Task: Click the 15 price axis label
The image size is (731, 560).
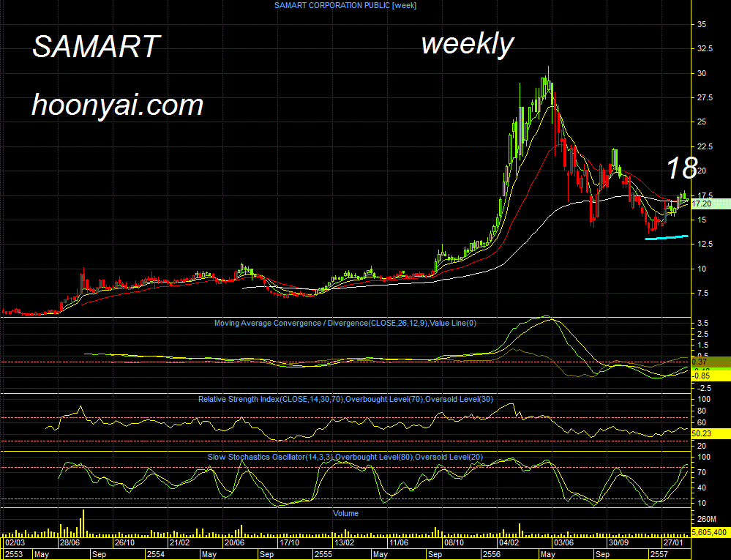Action: click(x=702, y=220)
